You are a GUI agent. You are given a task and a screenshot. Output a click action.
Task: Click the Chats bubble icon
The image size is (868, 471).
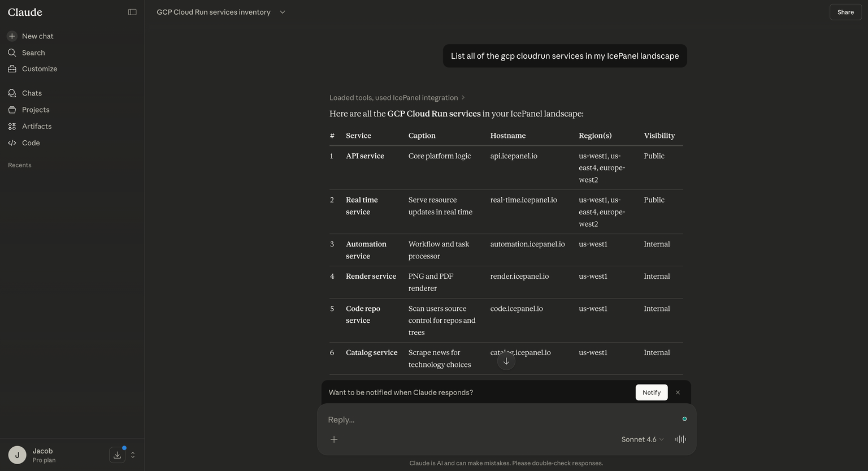(x=12, y=93)
